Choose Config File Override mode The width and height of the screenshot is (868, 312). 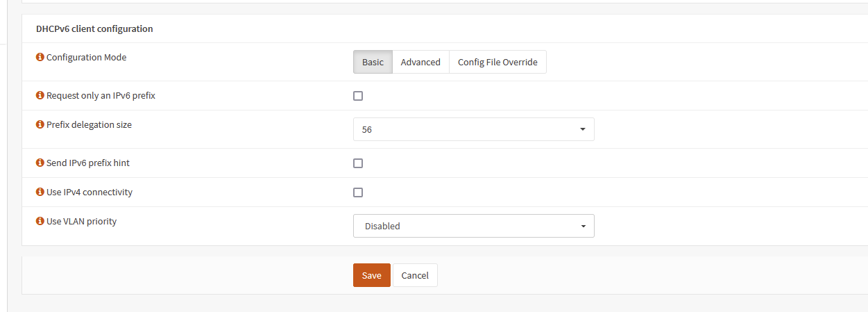tap(497, 62)
